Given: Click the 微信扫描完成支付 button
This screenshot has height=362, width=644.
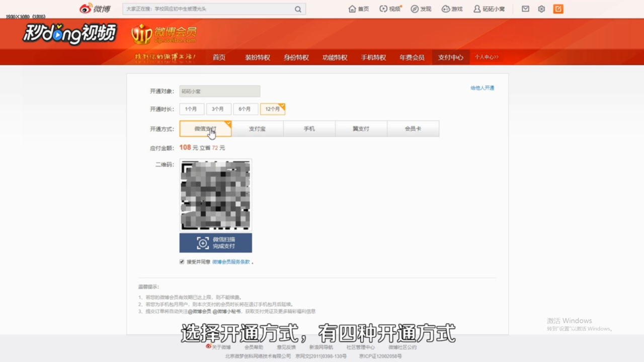Looking at the screenshot, I should (x=216, y=243).
